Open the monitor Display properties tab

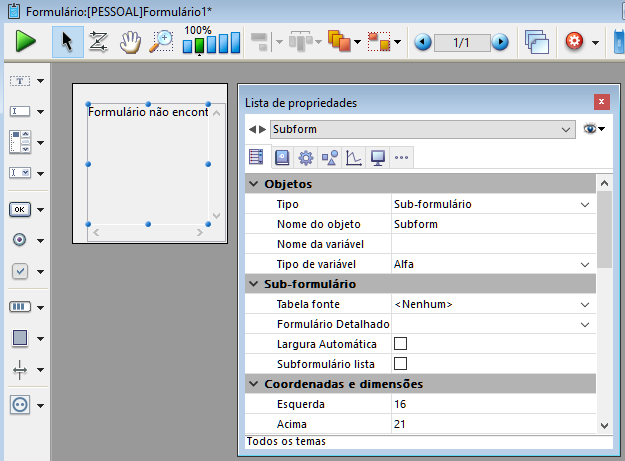point(377,157)
